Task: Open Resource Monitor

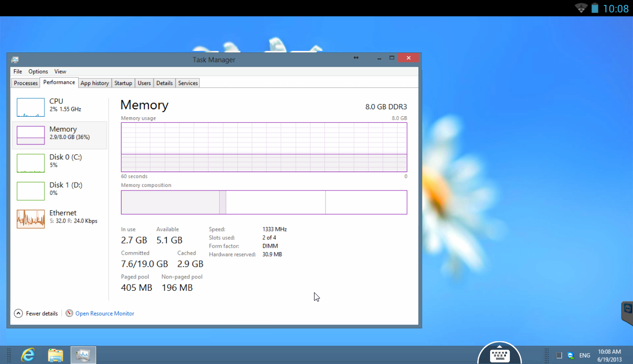Action: pos(105,313)
